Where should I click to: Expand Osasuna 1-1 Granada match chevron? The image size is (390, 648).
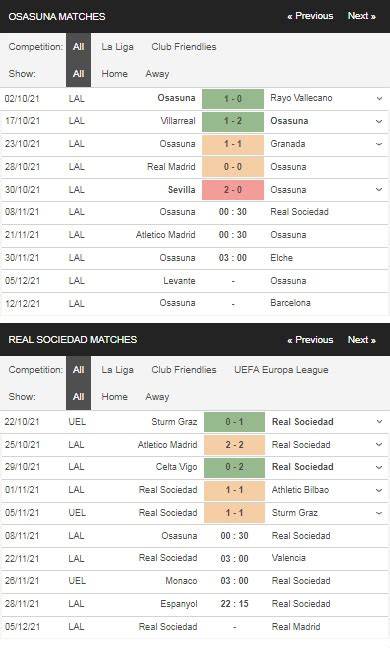pyautogui.click(x=379, y=144)
